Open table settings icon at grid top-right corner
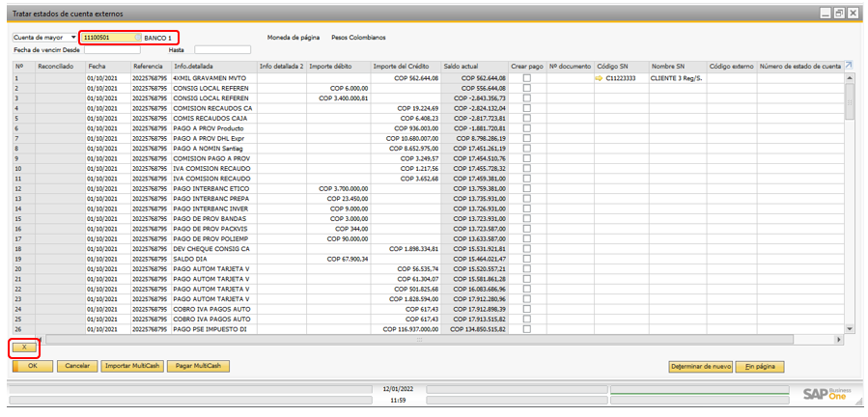The height and width of the screenshot is (417, 868). coord(849,66)
